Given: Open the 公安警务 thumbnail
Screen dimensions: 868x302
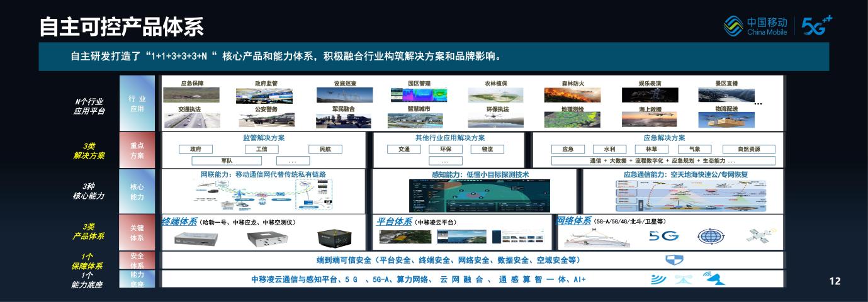Looking at the screenshot, I should click(x=266, y=120).
